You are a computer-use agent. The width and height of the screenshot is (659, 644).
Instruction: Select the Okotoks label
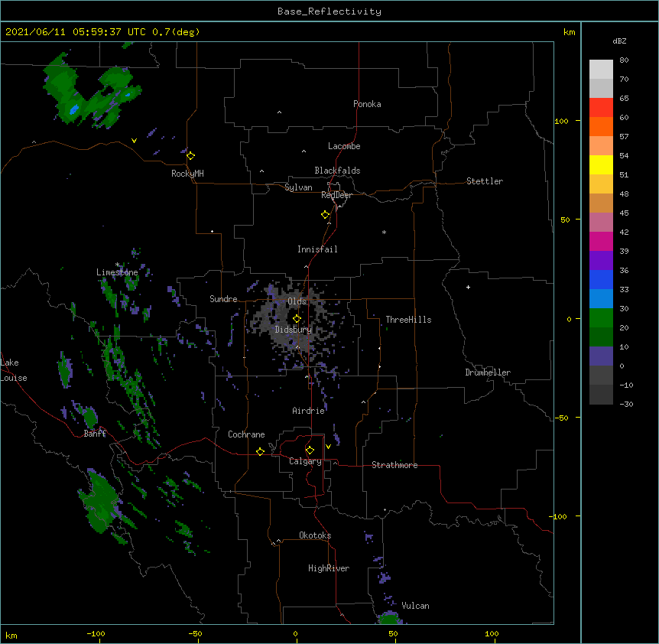(315, 535)
